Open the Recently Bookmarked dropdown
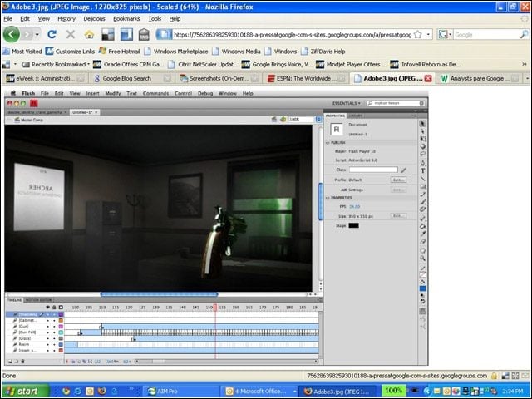This screenshot has width=532, height=399. coord(56,64)
